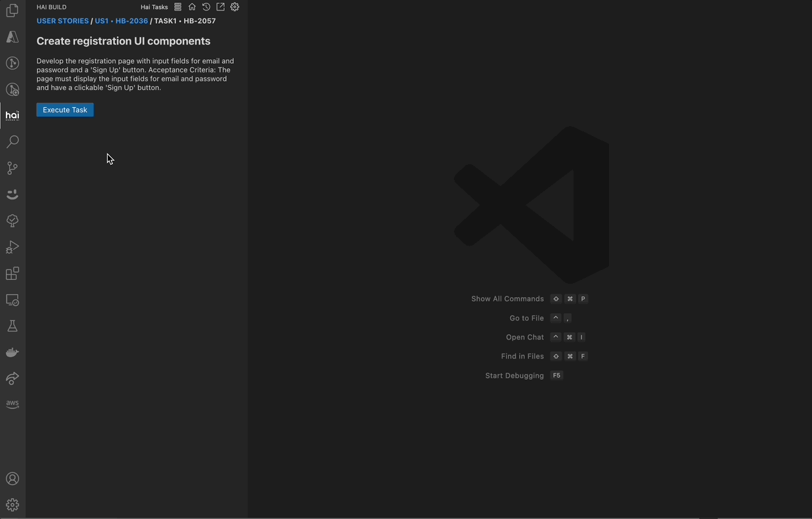Open the Azure panel in activity bar
The image size is (812, 519).
pyautogui.click(x=12, y=37)
